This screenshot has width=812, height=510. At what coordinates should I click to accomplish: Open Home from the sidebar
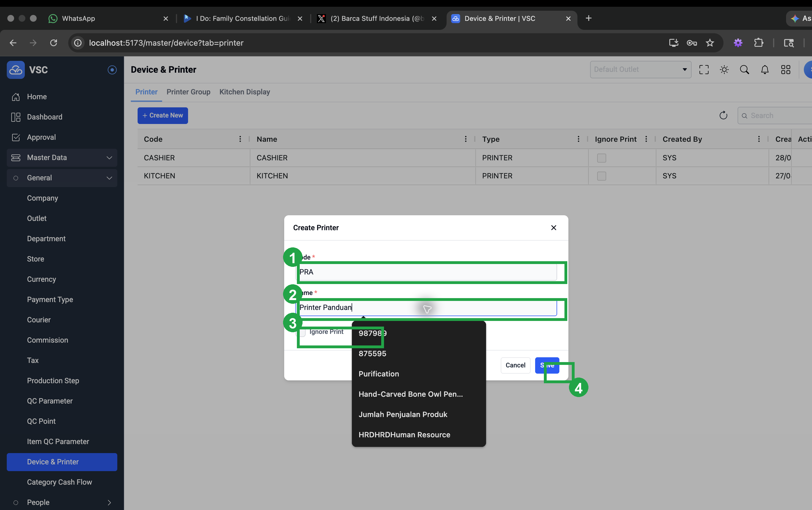click(62, 97)
